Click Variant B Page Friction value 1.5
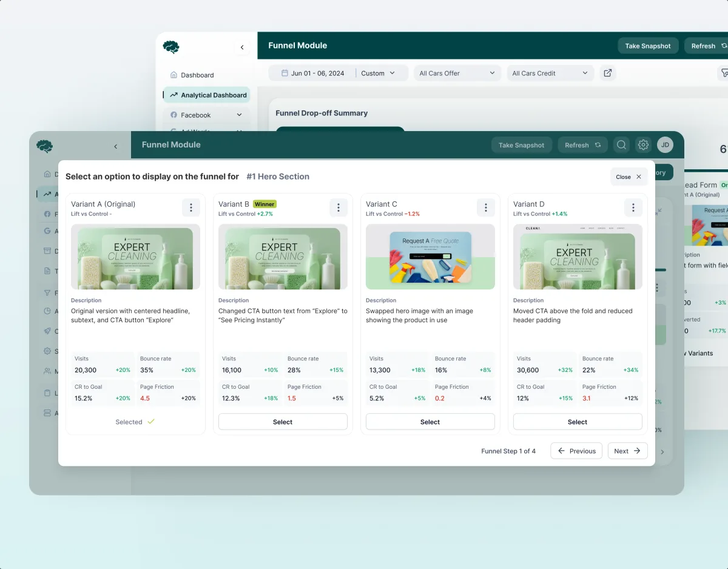 pyautogui.click(x=292, y=399)
